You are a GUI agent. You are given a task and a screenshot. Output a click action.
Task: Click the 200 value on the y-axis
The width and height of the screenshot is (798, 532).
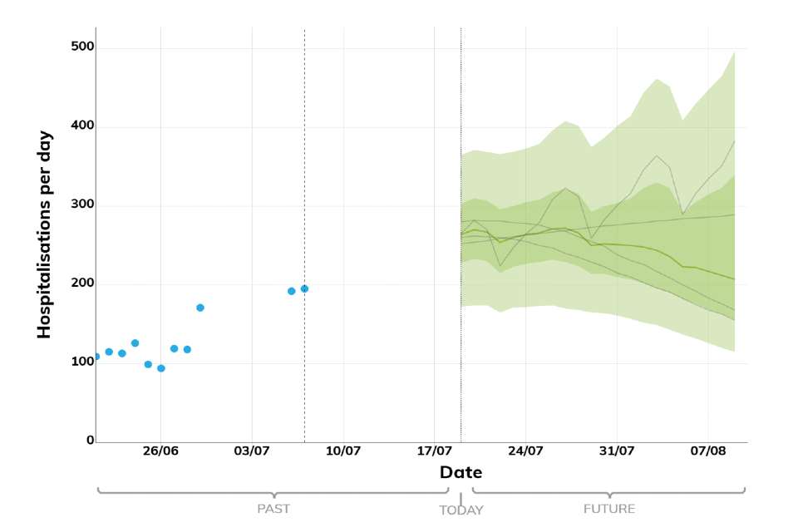81,283
